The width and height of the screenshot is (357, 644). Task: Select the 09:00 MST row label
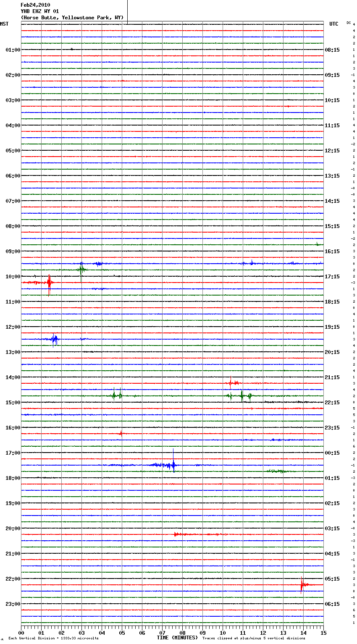click(x=13, y=251)
